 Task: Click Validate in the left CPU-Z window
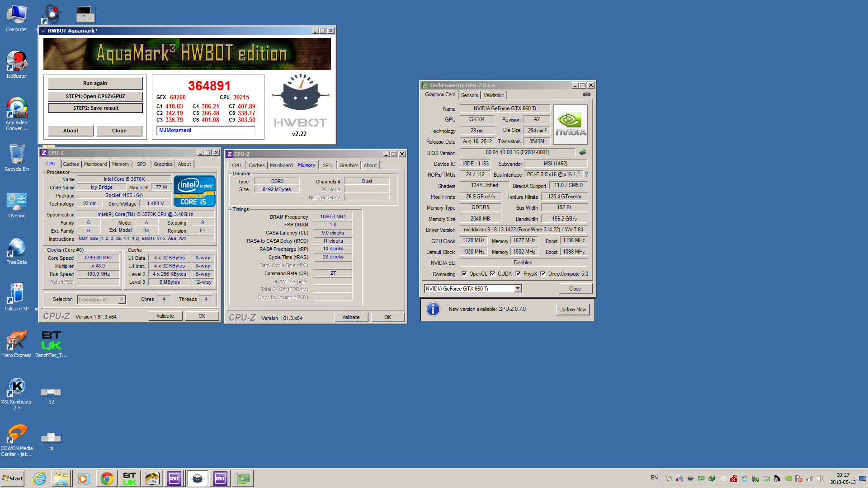coord(165,316)
